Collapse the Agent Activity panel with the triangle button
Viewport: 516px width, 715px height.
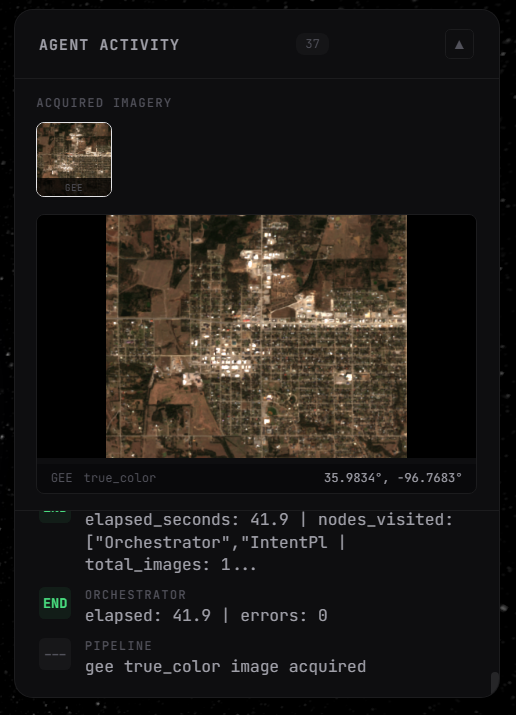[459, 44]
